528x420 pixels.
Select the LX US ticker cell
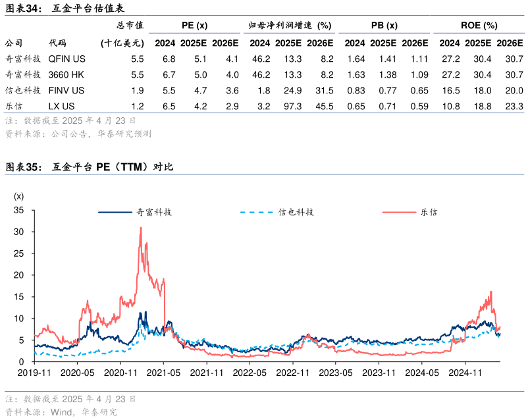click(61, 107)
